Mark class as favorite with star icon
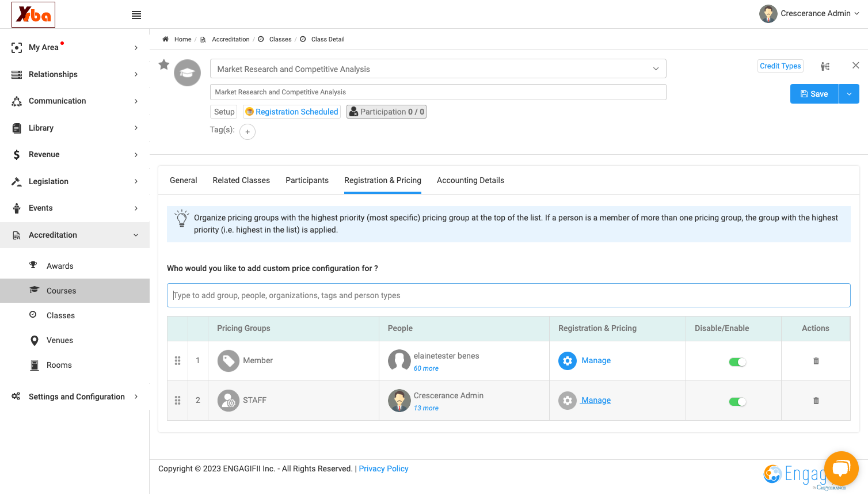 [164, 64]
